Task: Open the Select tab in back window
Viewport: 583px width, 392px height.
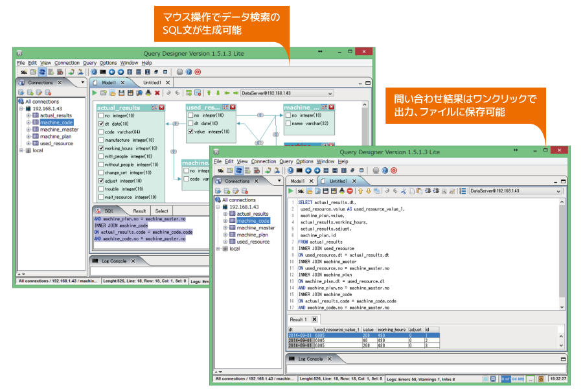Action: [161, 211]
